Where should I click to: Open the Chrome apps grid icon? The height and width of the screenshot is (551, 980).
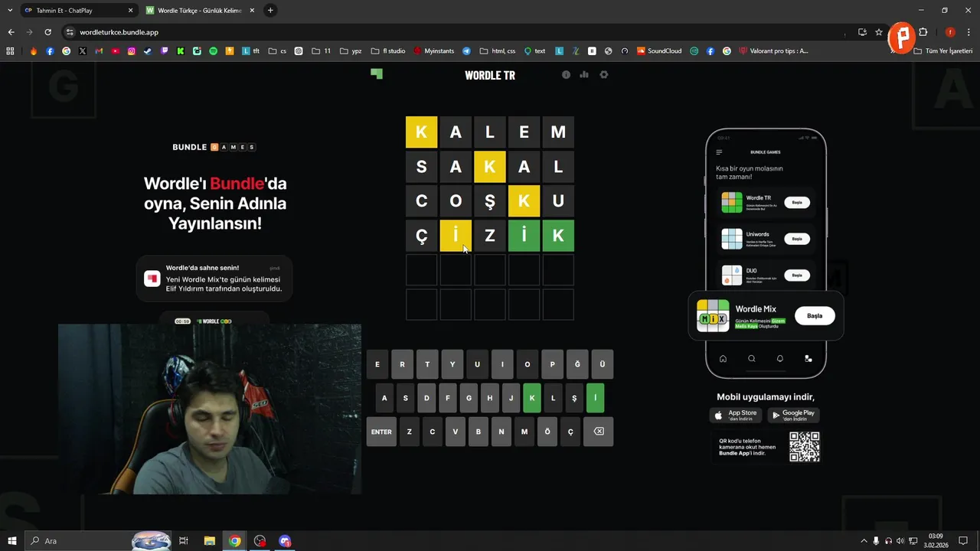point(10,51)
